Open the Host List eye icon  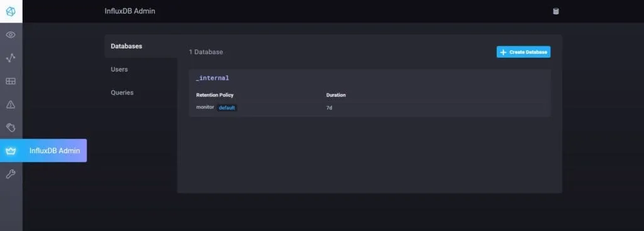(x=11, y=35)
